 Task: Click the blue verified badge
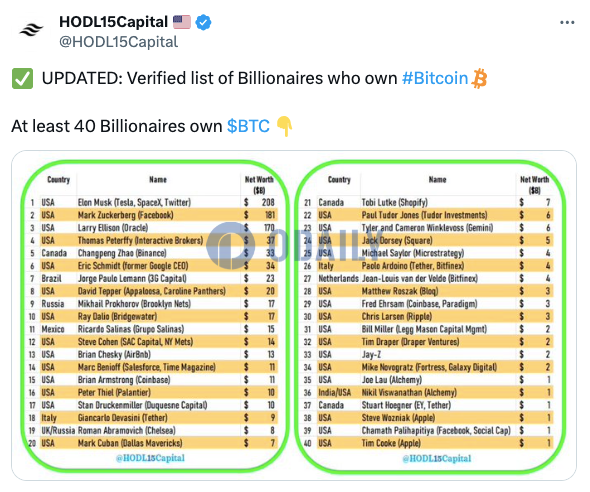point(204,22)
